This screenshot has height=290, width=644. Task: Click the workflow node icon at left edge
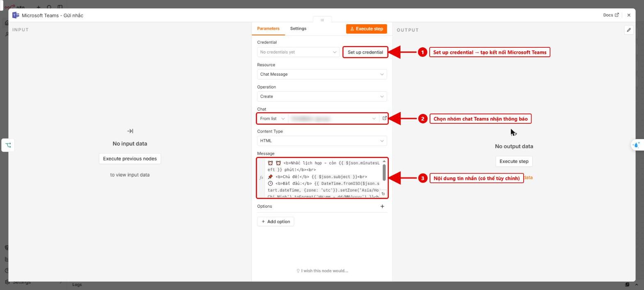8,145
